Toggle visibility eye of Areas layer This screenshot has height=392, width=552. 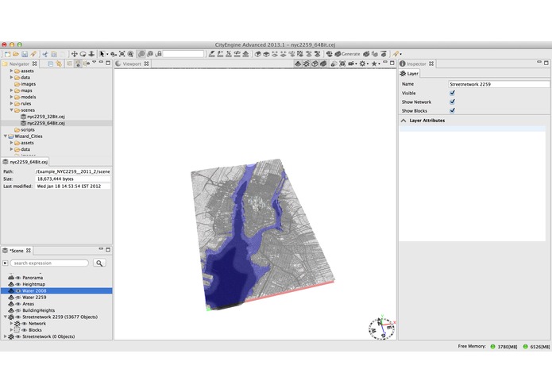[18, 304]
